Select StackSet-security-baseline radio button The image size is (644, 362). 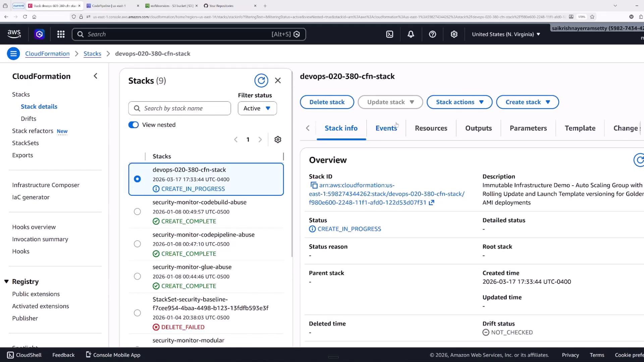137,313
